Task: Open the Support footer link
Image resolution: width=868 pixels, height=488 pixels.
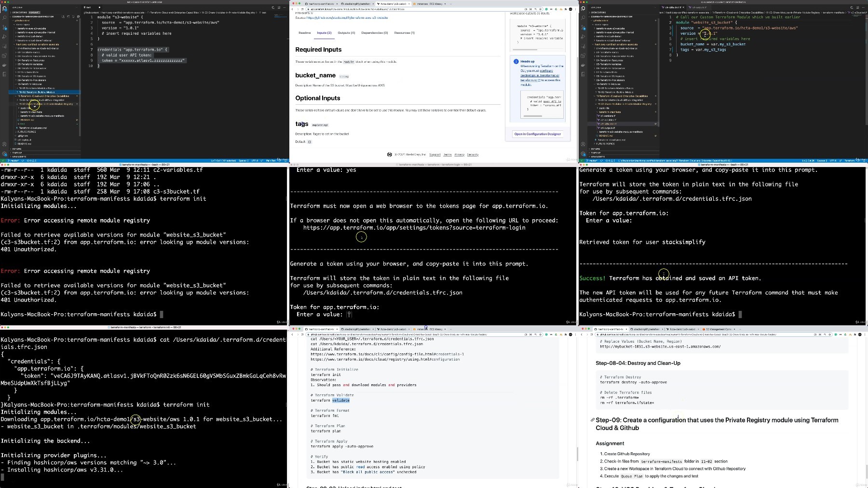Action: 435,154
